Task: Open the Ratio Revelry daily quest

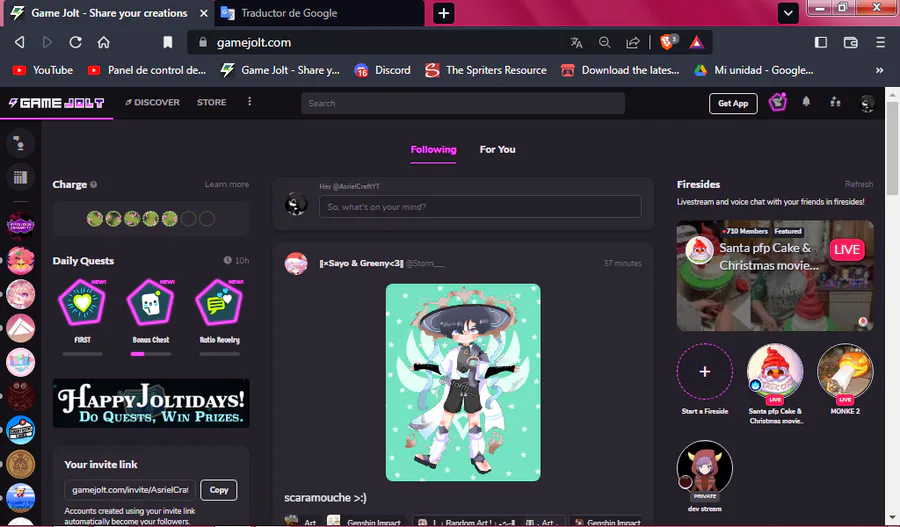Action: 220,312
